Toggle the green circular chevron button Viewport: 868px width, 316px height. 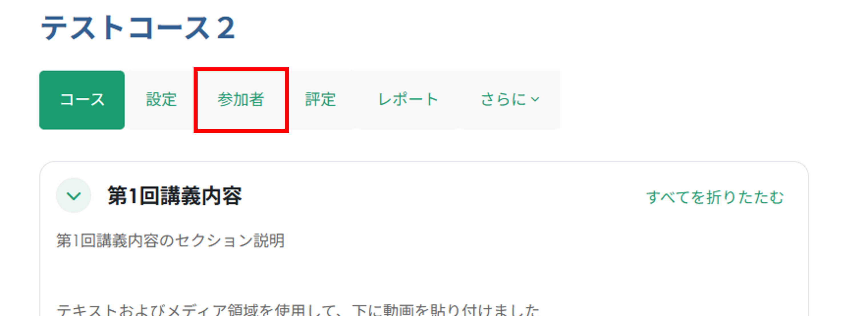73,196
